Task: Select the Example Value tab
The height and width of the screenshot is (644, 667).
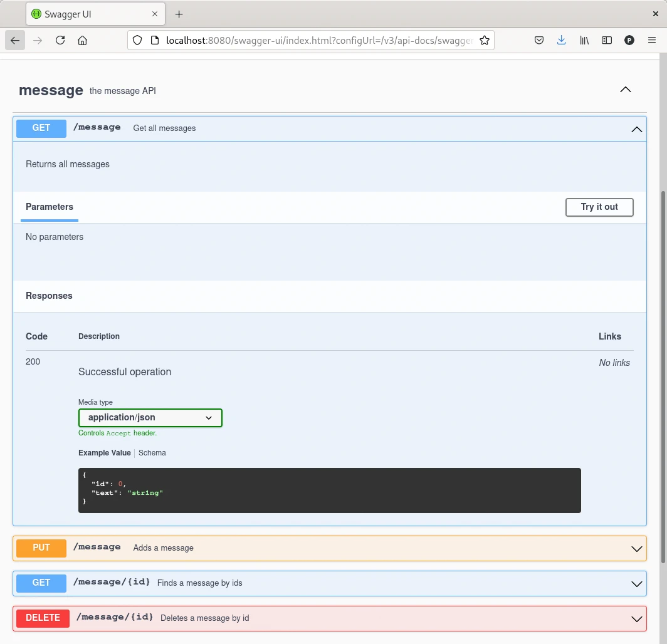Action: [104, 453]
